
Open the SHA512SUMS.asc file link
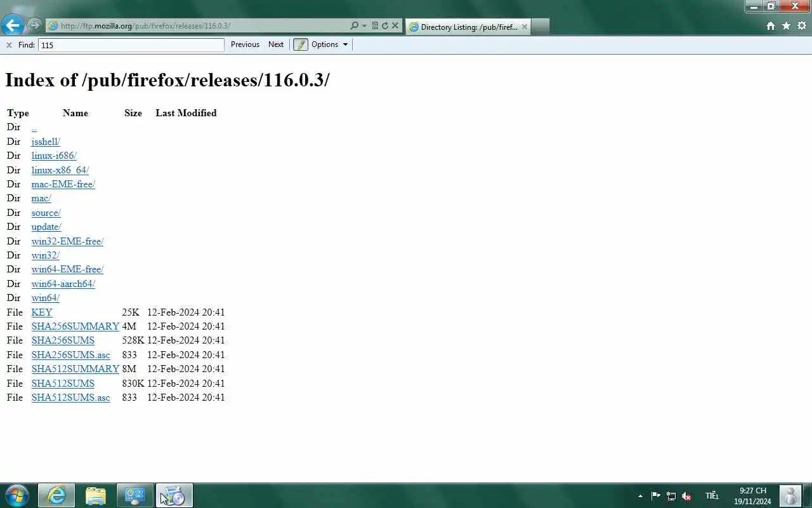(x=71, y=398)
